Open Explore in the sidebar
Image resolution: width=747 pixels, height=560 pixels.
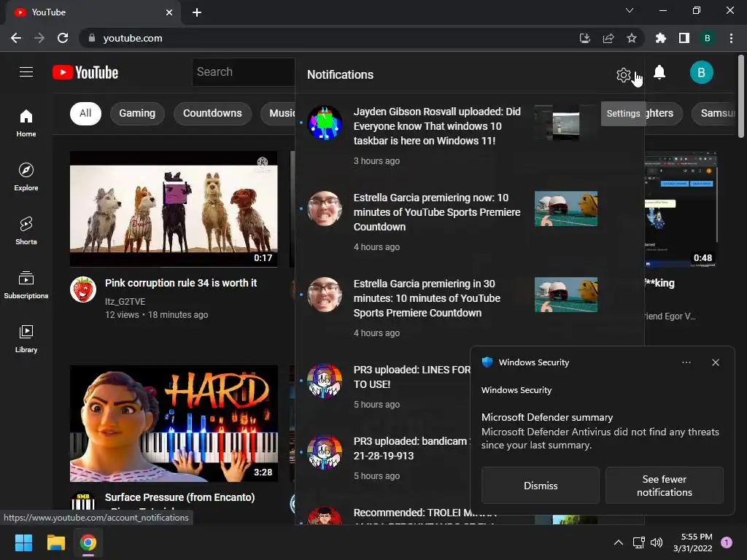coord(26,176)
